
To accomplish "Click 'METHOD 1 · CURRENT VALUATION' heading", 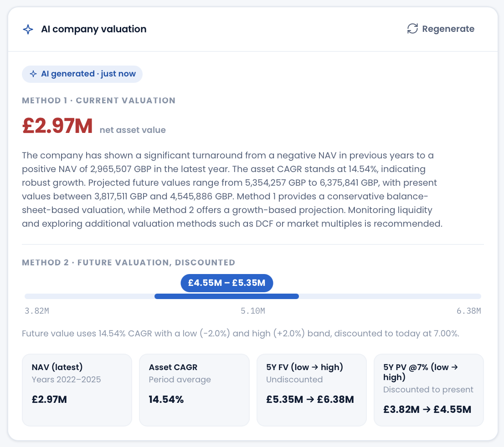I will tap(99, 101).
